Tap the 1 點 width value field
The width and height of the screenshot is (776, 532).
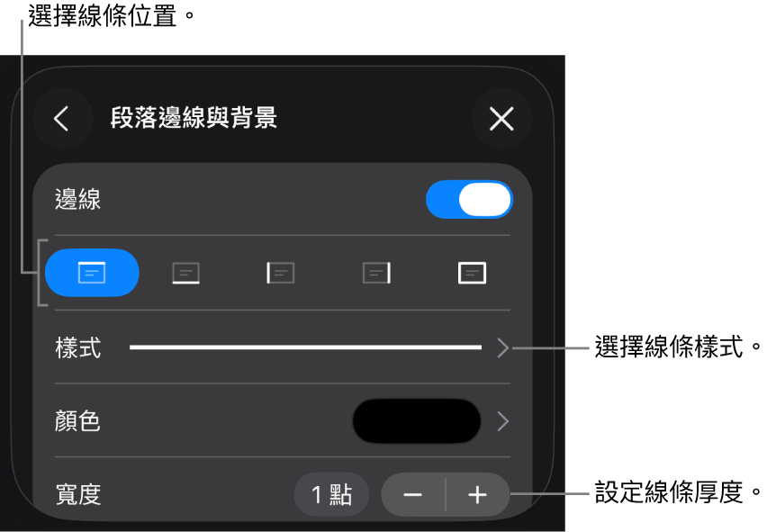tap(331, 495)
